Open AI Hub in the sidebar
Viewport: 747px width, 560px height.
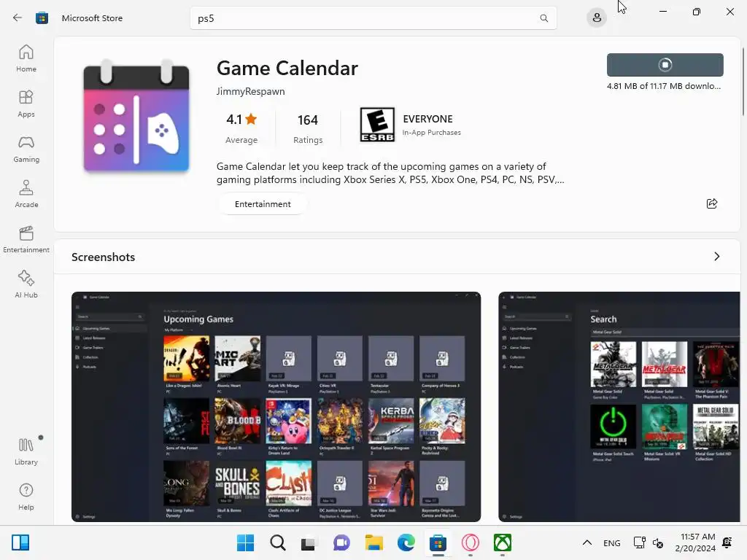tap(26, 284)
